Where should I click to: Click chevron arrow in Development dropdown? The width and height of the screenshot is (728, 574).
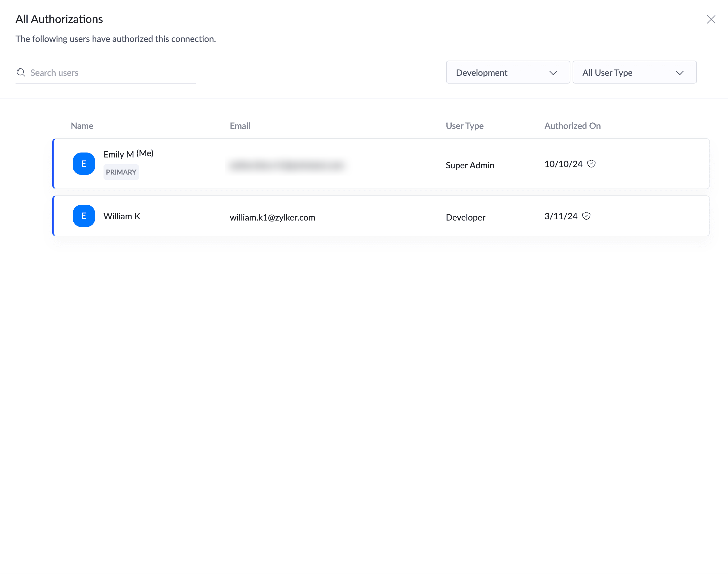[553, 73]
